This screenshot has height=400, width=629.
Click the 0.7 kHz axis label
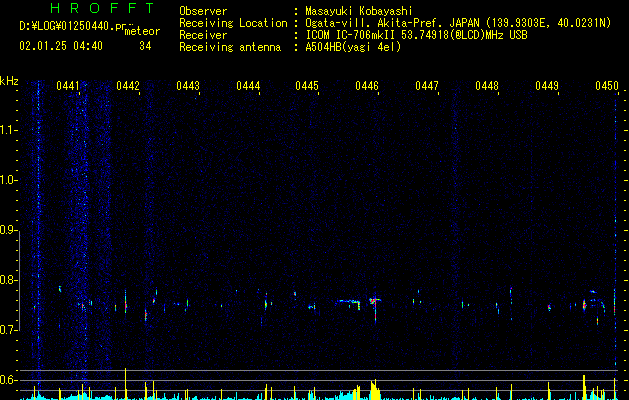[9, 330]
